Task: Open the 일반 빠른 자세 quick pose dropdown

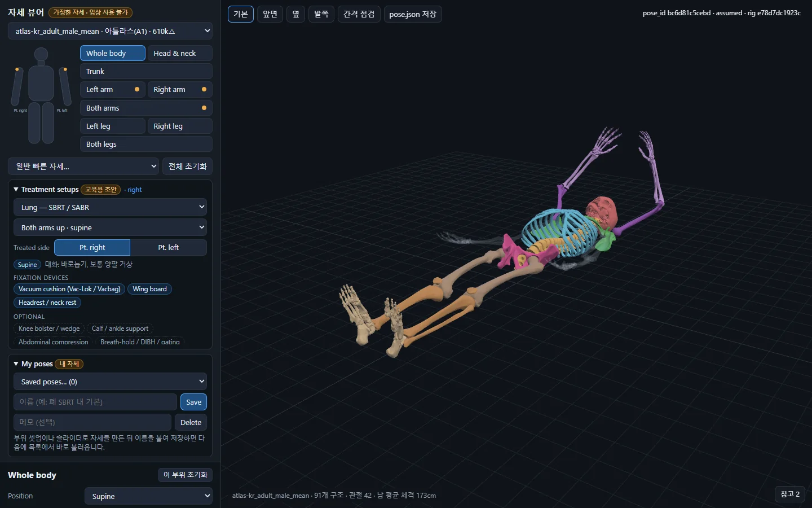Action: [83, 167]
